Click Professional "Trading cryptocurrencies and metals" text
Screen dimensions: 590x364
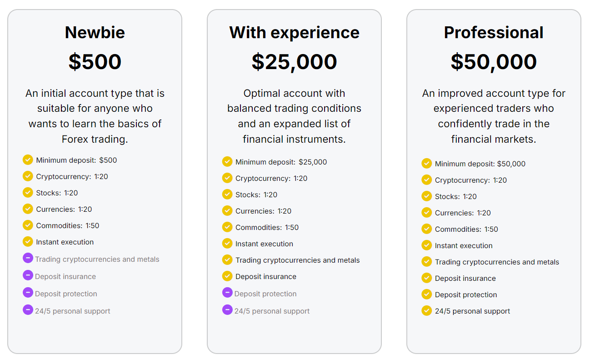click(x=497, y=262)
